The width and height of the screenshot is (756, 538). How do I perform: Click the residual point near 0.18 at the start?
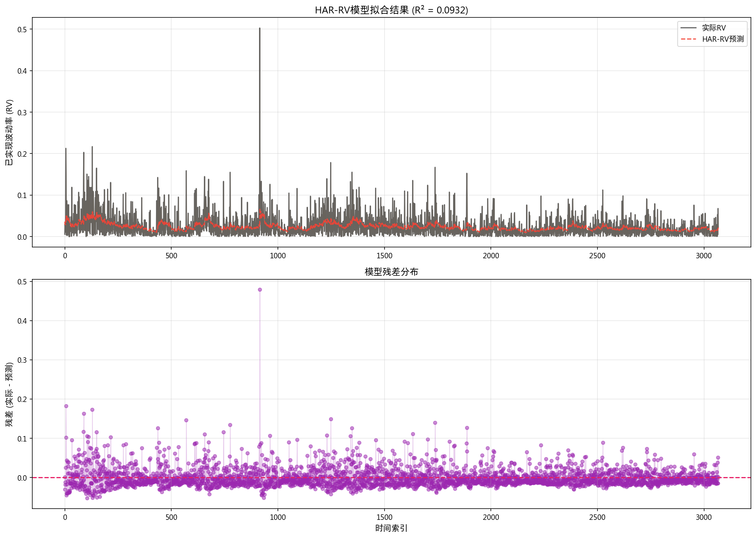click(66, 406)
